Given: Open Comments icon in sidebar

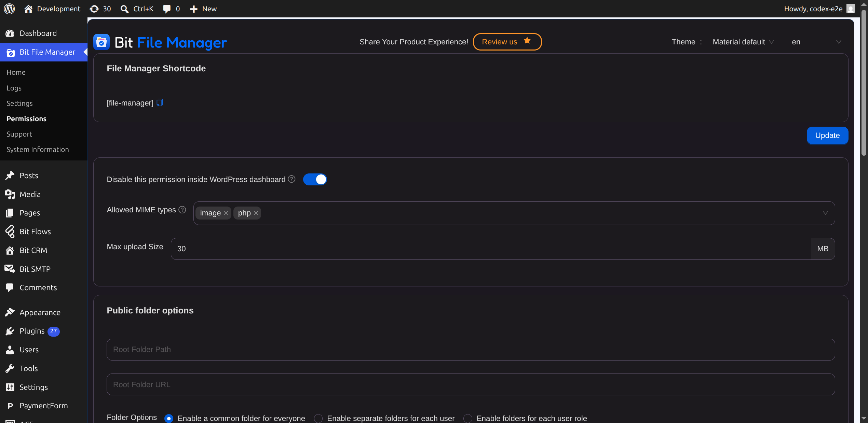Looking at the screenshot, I should 10,287.
